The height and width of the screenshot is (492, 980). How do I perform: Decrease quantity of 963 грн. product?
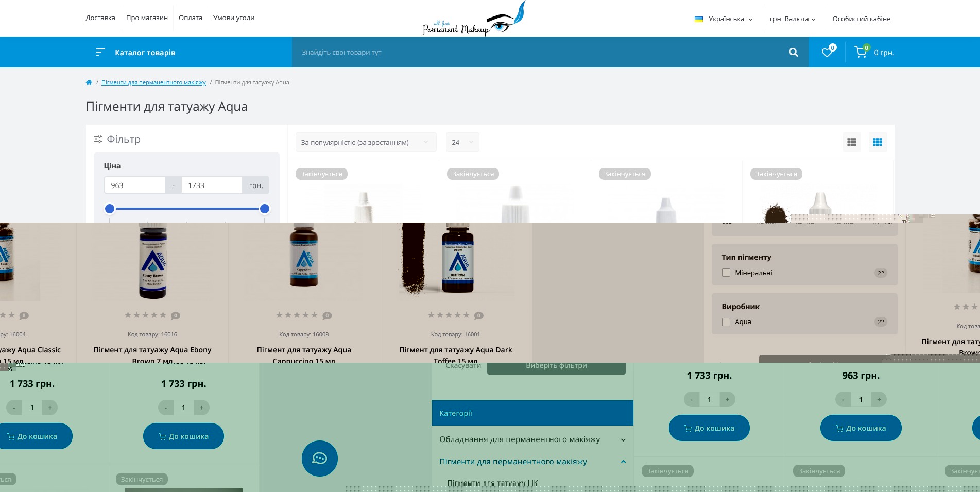pyautogui.click(x=843, y=399)
